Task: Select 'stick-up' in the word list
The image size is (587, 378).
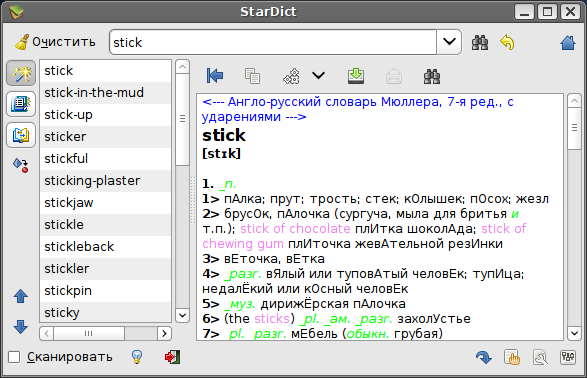Action: [x=106, y=115]
